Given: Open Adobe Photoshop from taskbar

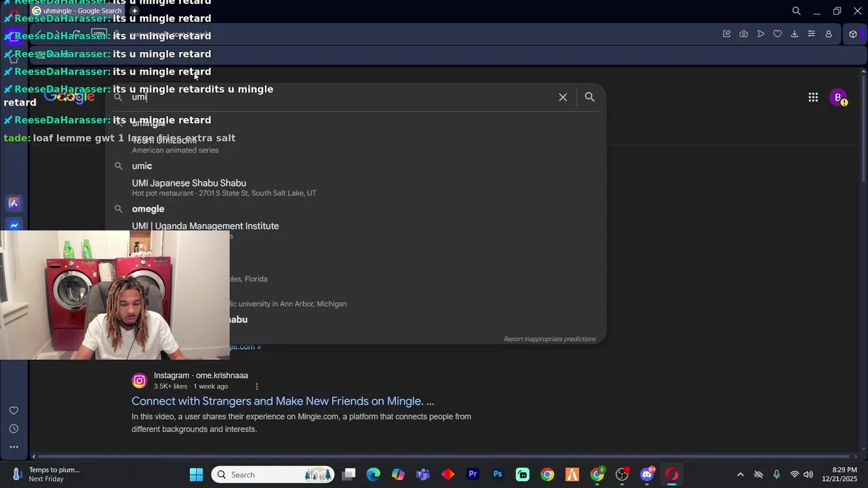Looking at the screenshot, I should tap(498, 474).
